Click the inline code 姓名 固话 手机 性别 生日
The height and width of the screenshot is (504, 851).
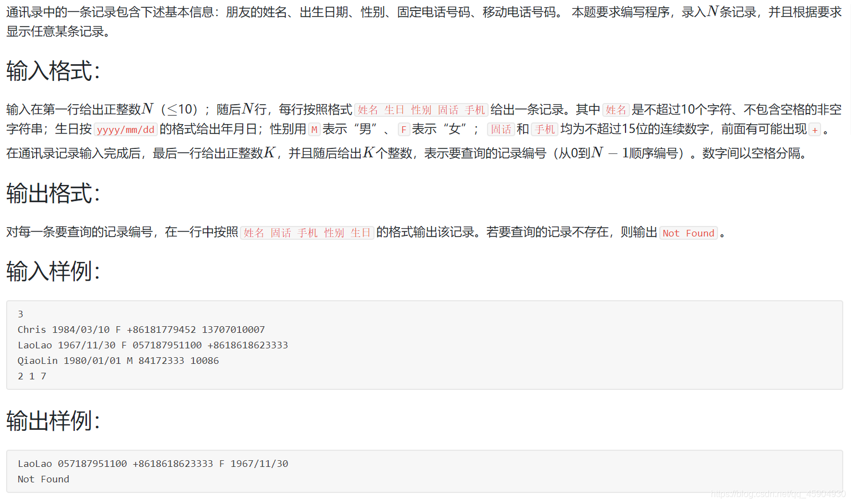pyautogui.click(x=307, y=233)
